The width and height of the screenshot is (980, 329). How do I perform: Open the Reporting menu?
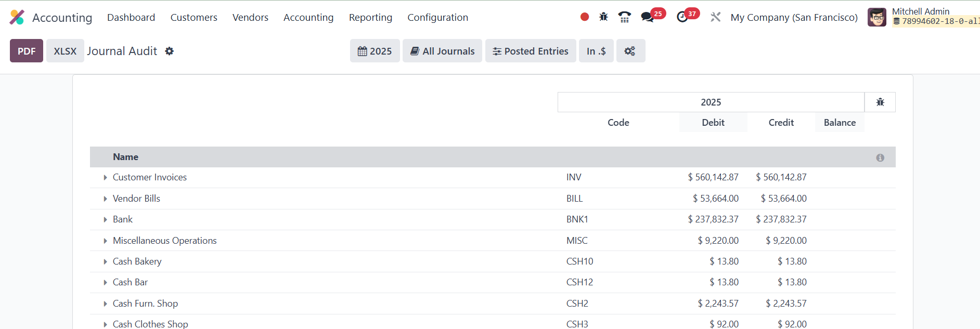point(370,17)
